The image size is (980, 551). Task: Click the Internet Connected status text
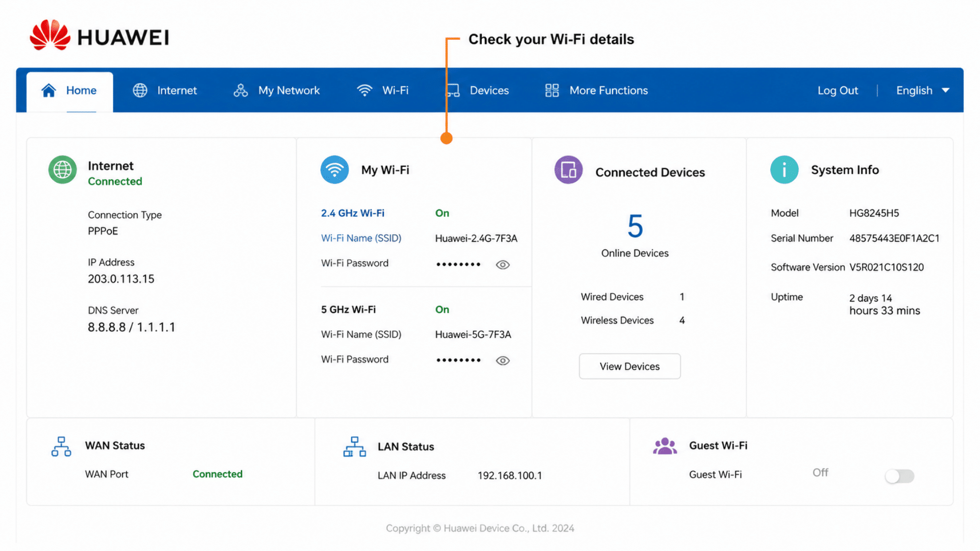(x=115, y=181)
